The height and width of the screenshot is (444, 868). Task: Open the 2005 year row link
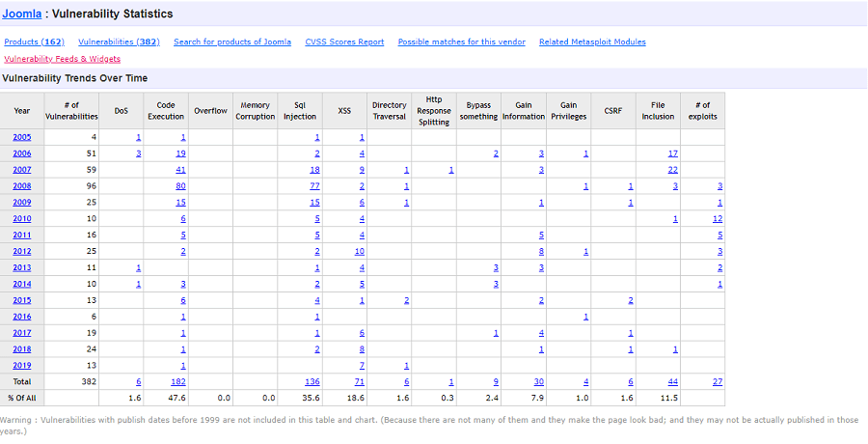(22, 137)
